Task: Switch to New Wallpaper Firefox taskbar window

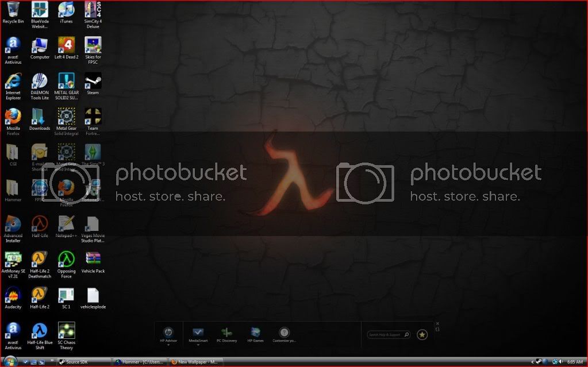Action: [195, 362]
